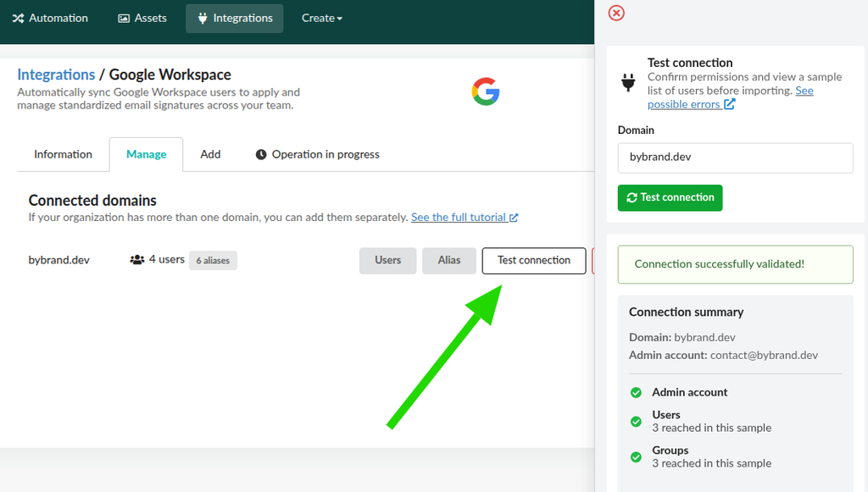Click the plug icon in Test connection panel

(628, 82)
